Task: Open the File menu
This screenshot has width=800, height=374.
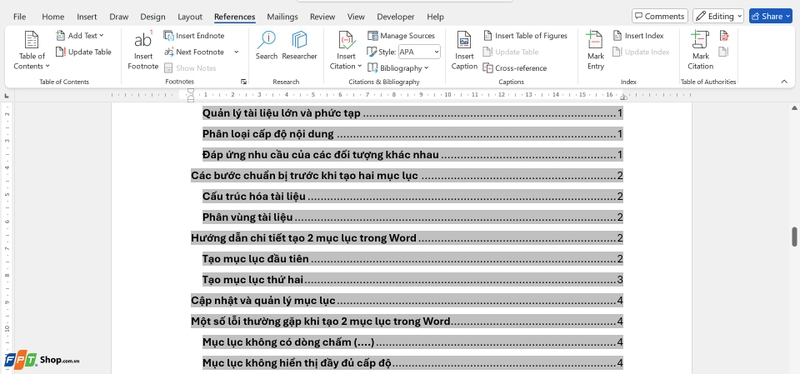Action: pos(19,17)
